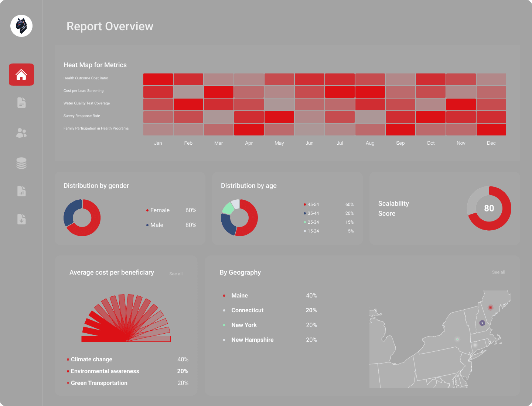Select the Female legend entry
This screenshot has width=532, height=406.
171,210
